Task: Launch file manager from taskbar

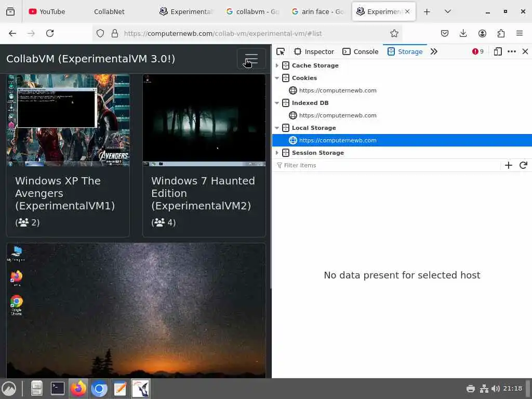Action: tap(37, 389)
